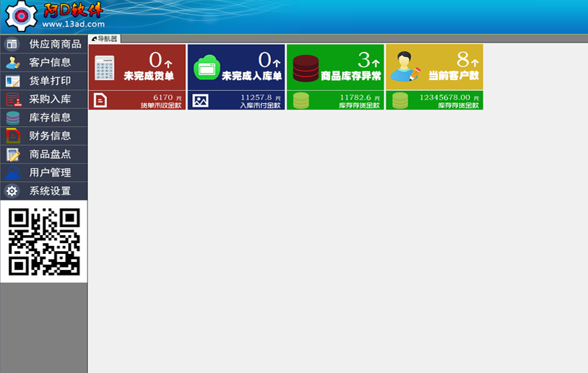This screenshot has width=588, height=373.
Task: Click the 11257.8 元 amount
Action: [261, 97]
